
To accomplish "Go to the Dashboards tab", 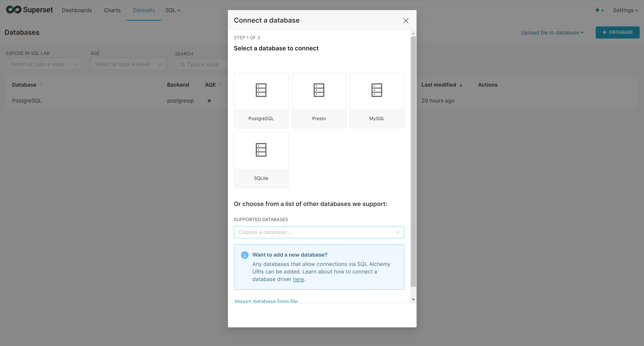I will tap(77, 10).
